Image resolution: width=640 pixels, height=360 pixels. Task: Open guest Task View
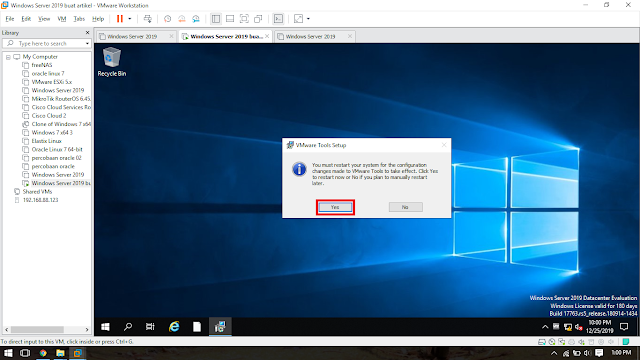coord(150,327)
